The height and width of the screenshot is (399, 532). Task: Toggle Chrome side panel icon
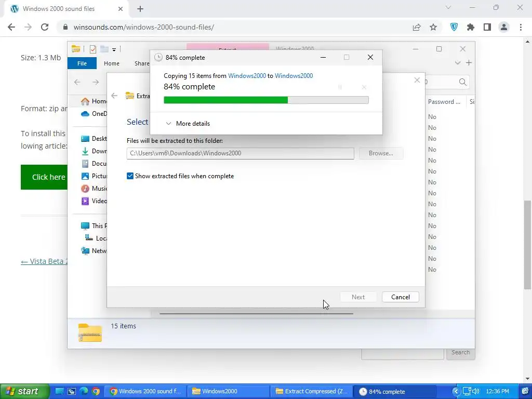point(487,27)
